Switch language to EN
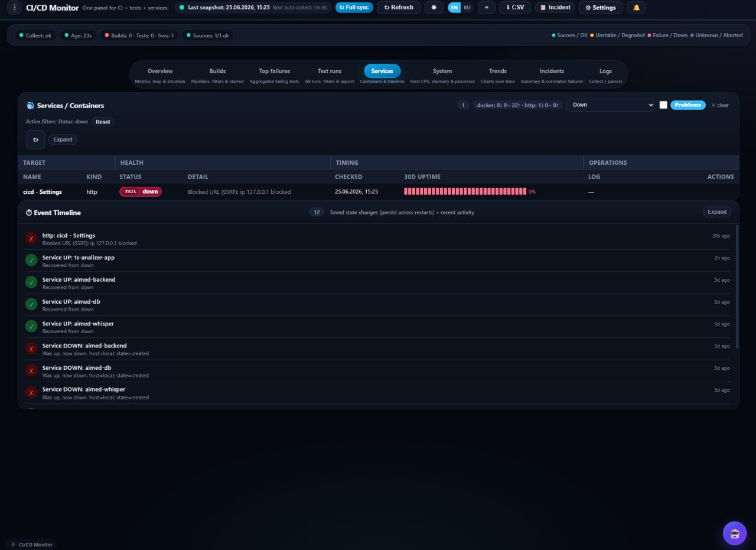 coord(454,8)
